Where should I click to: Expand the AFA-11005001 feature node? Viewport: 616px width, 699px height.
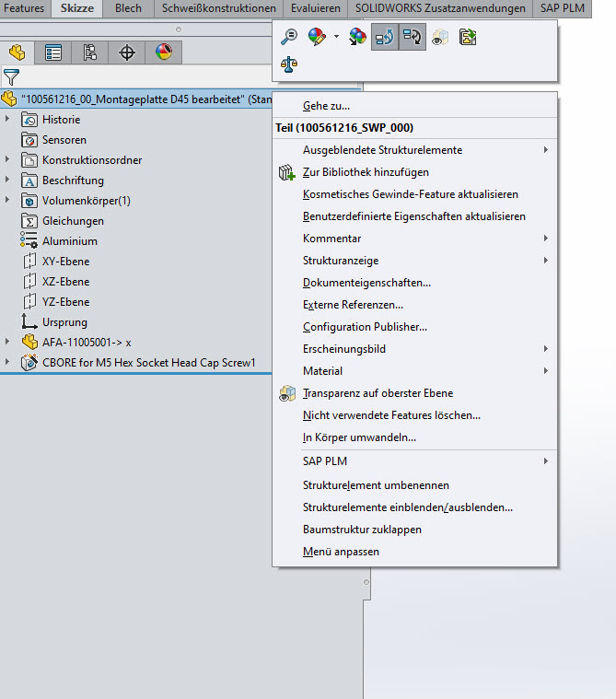(x=7, y=342)
